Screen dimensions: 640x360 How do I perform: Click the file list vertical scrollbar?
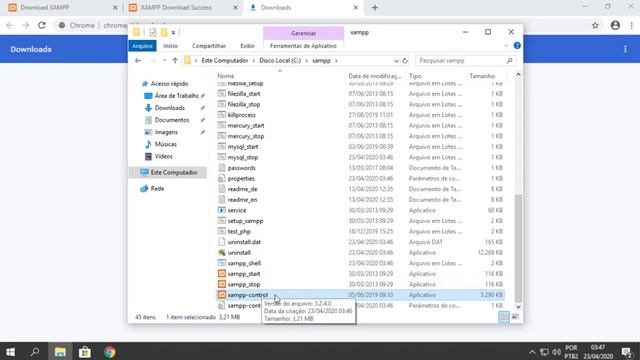coord(518,248)
